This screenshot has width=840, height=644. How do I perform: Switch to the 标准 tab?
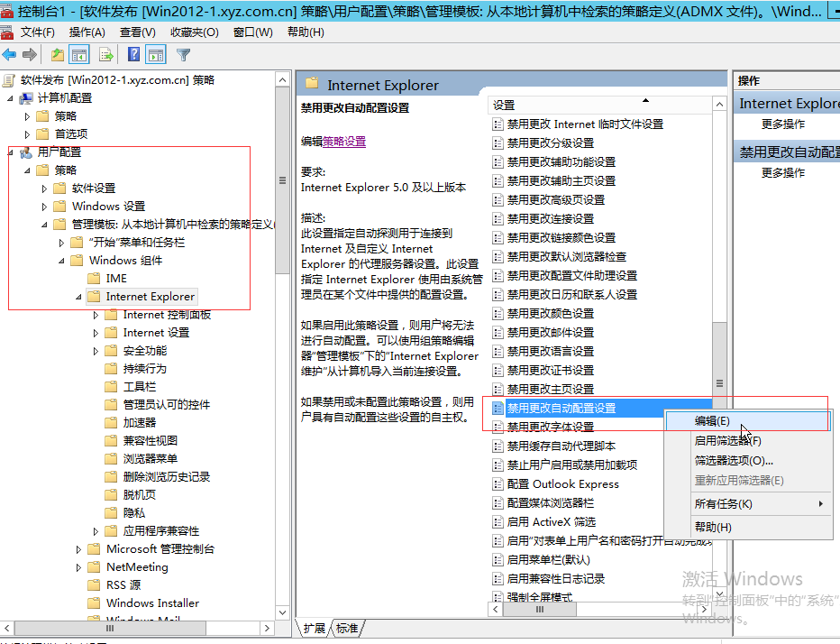click(347, 628)
